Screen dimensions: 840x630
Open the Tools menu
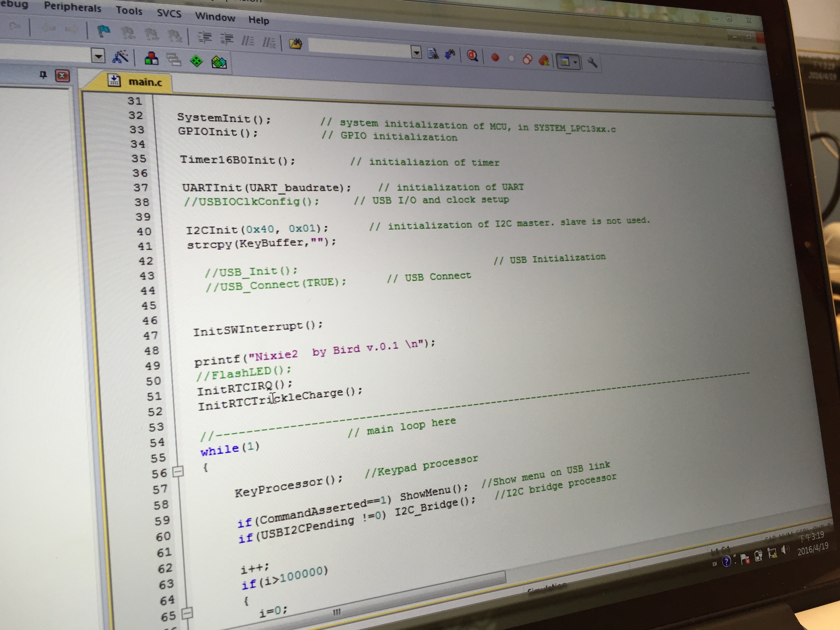click(x=129, y=10)
